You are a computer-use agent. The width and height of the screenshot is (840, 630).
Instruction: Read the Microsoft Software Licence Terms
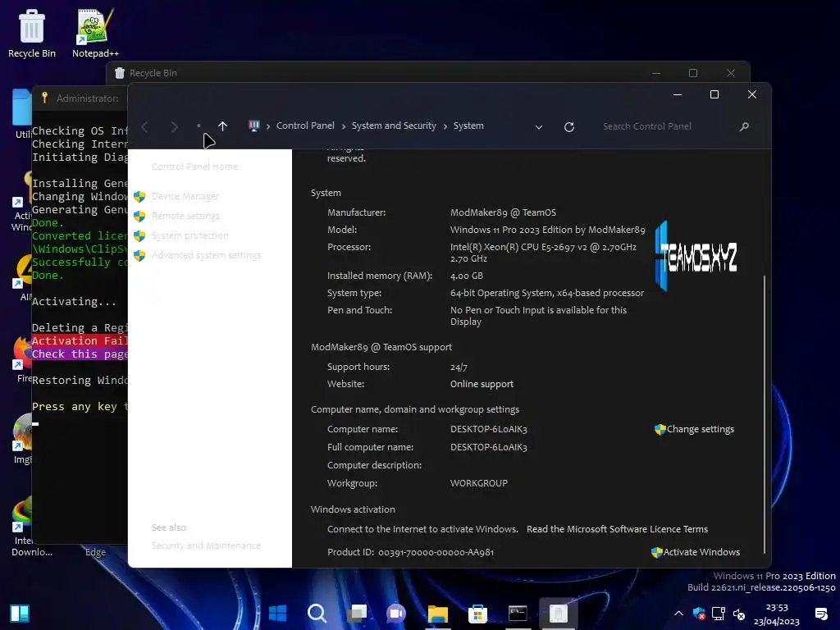tap(617, 529)
